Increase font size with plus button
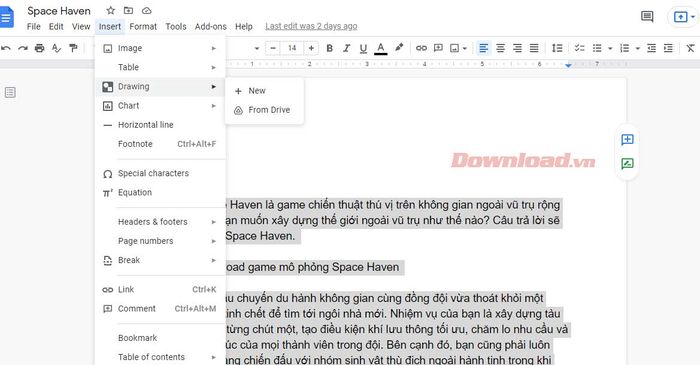Image resolution: width=700 pixels, height=365 pixels. pyautogui.click(x=311, y=48)
